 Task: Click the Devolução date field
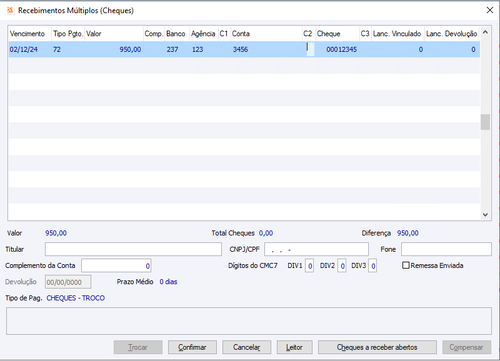68,282
